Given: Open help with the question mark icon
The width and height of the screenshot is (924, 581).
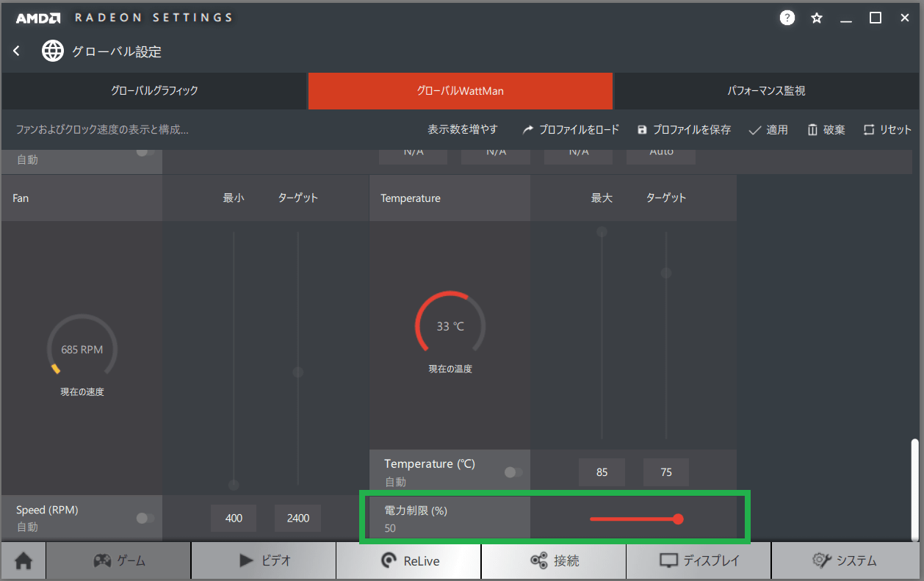Looking at the screenshot, I should (787, 18).
